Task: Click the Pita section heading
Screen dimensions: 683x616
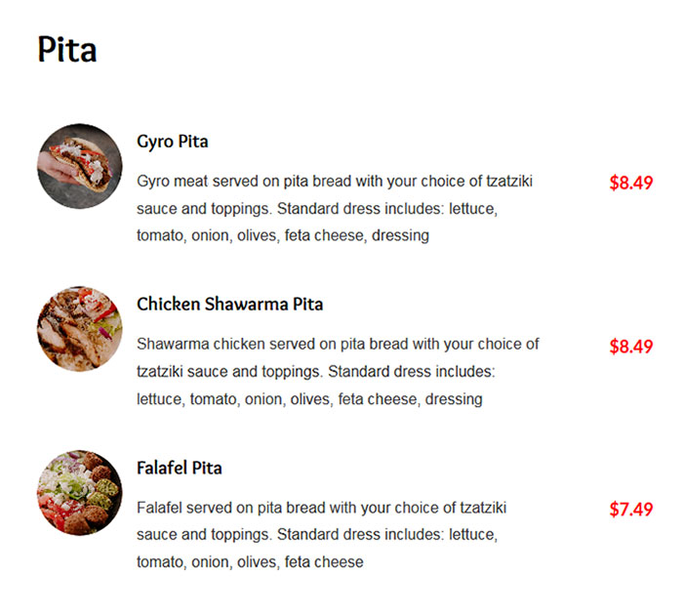Action: point(67,49)
